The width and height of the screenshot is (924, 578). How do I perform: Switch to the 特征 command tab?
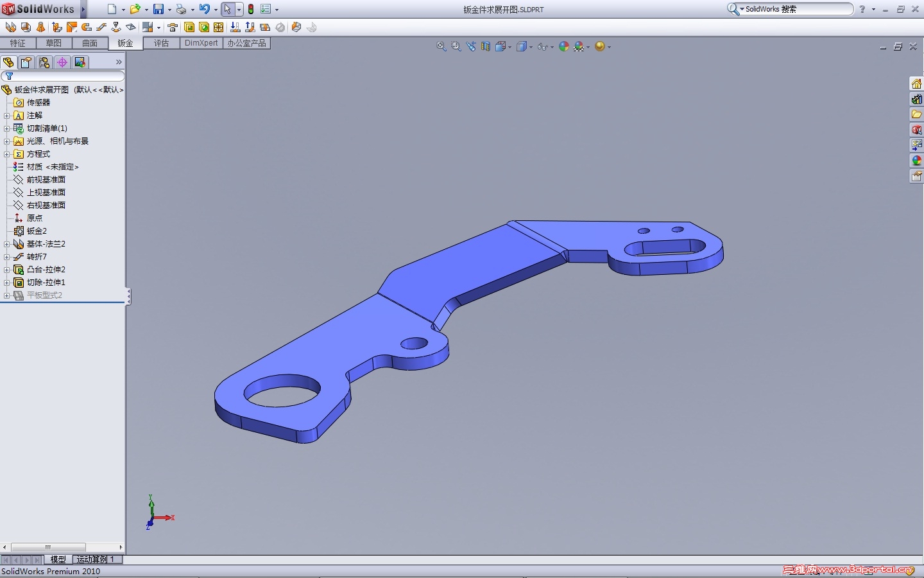18,43
